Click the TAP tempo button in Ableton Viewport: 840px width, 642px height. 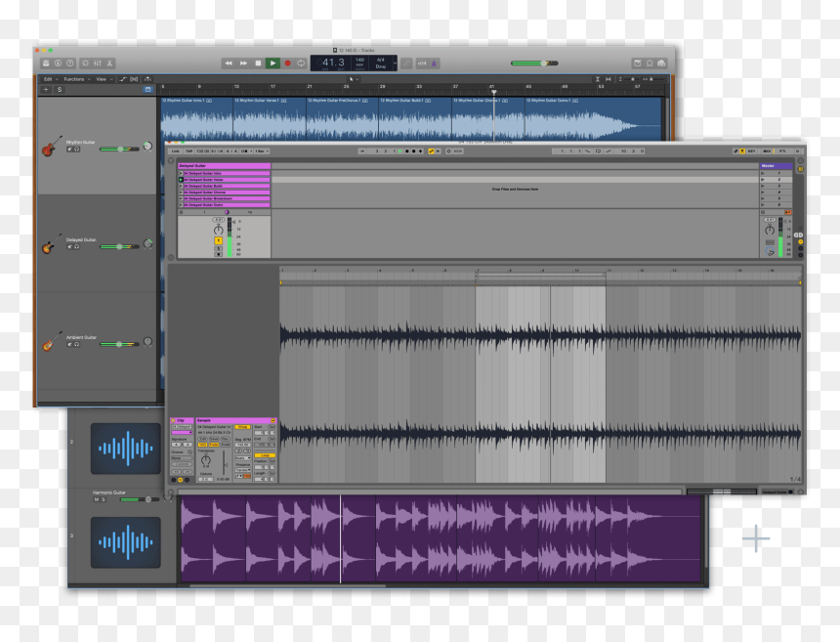click(189, 151)
